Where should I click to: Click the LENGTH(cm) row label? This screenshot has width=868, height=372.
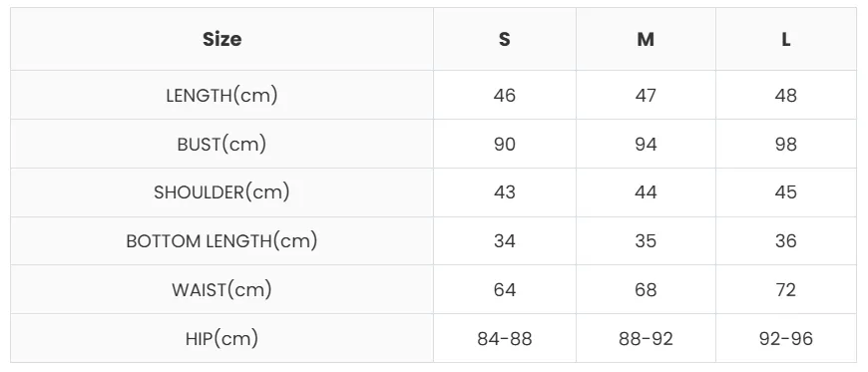pos(221,95)
